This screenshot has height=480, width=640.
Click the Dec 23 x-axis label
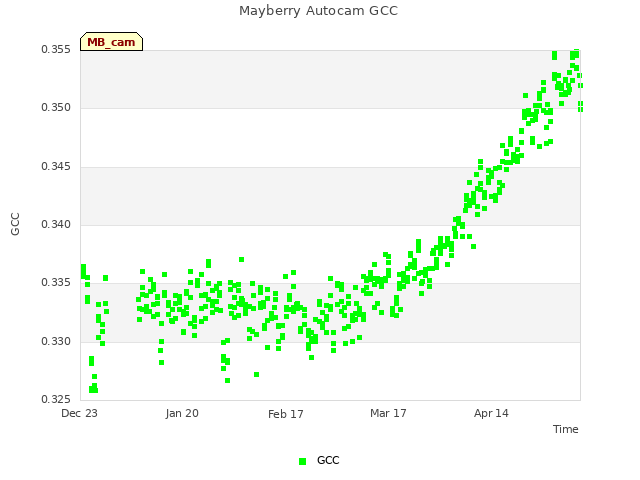point(80,413)
